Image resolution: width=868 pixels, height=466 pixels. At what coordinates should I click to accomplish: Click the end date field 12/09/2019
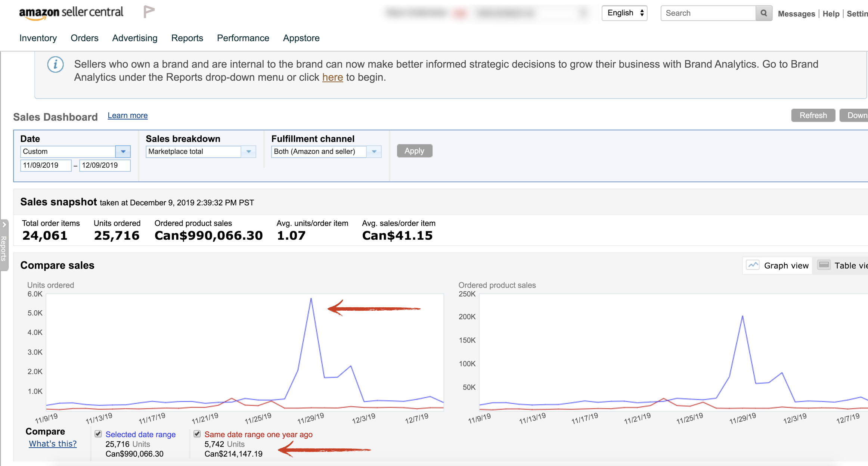click(105, 165)
